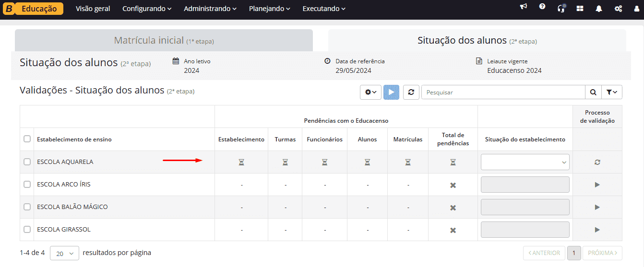This screenshot has width=644, height=267.
Task: Click hourglass in Matrículas column for AQUARELA
Action: coord(408,163)
